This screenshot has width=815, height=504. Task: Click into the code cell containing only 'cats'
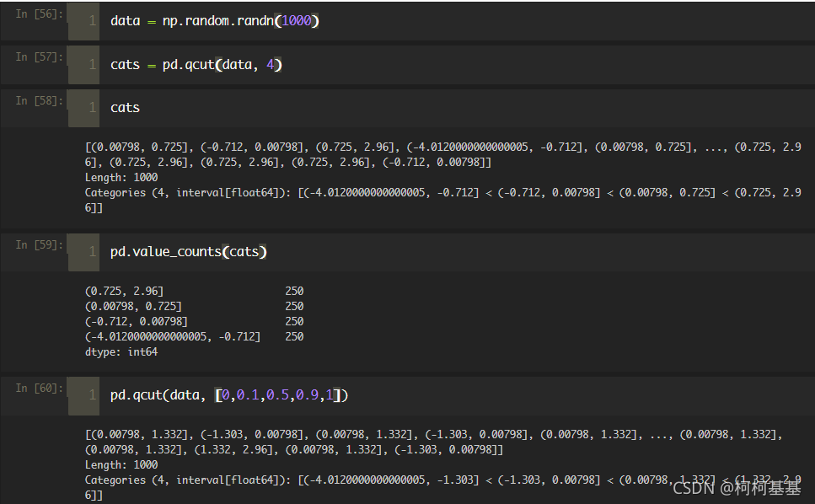[125, 108]
